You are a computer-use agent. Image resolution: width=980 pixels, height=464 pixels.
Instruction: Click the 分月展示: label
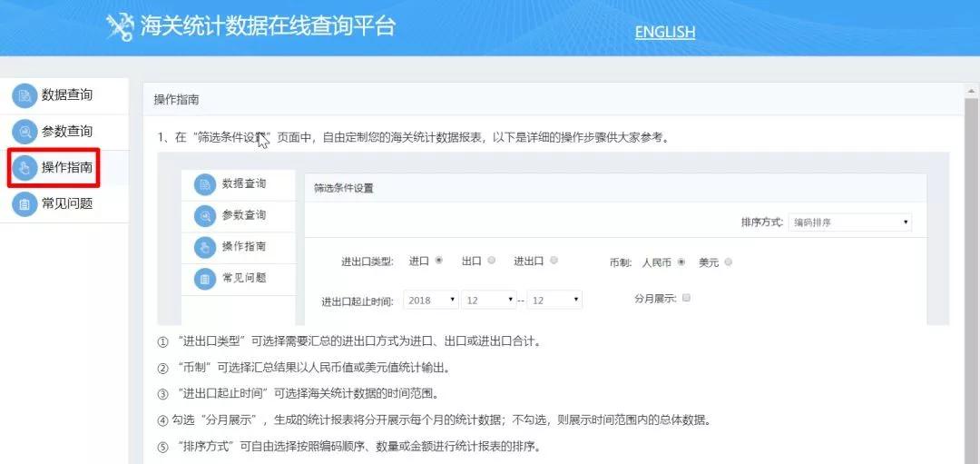(x=656, y=299)
